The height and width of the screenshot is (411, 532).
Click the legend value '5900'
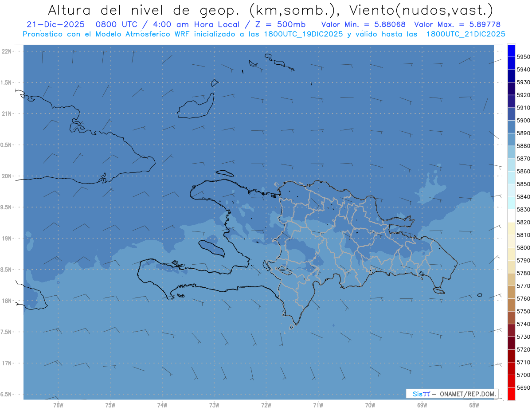pos(523,120)
